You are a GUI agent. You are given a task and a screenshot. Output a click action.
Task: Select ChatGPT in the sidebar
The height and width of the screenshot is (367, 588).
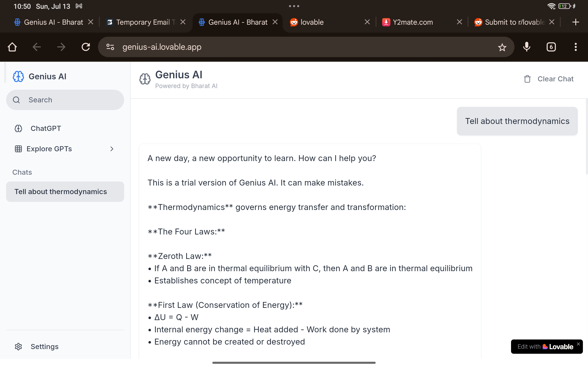tap(46, 128)
